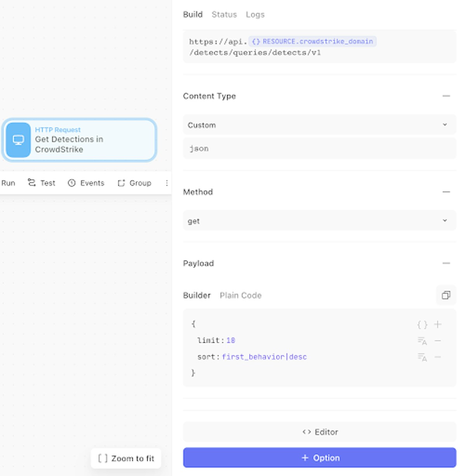Switch to the Status tab
This screenshot has width=466, height=476.
click(x=224, y=14)
